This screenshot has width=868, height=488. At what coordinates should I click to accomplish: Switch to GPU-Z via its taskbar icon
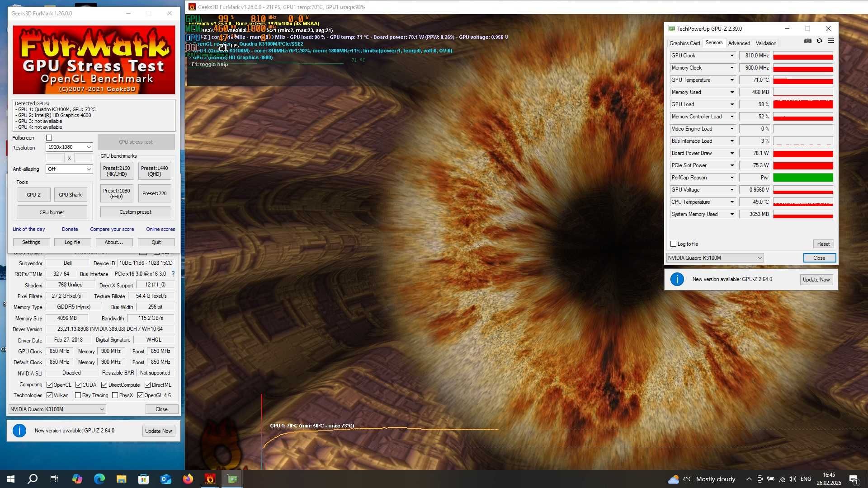point(232,479)
